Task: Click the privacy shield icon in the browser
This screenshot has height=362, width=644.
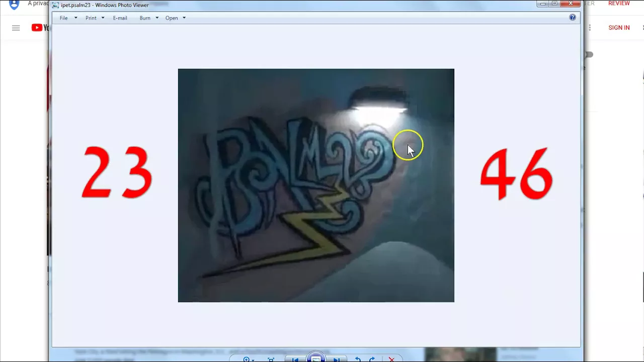Action: (14, 5)
